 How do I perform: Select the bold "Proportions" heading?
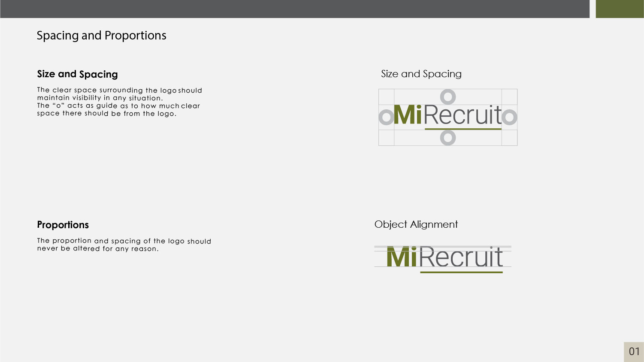[63, 225]
